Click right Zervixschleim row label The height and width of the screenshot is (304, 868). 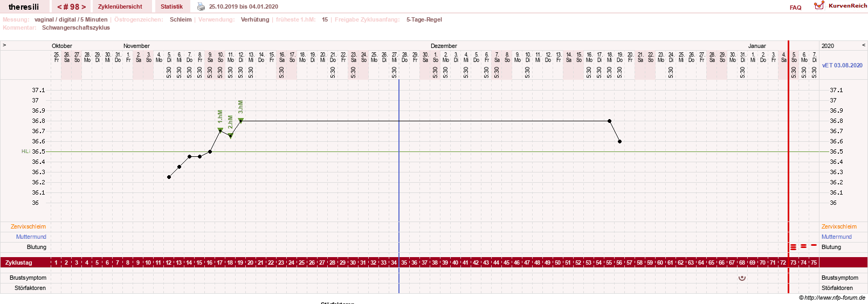839,226
